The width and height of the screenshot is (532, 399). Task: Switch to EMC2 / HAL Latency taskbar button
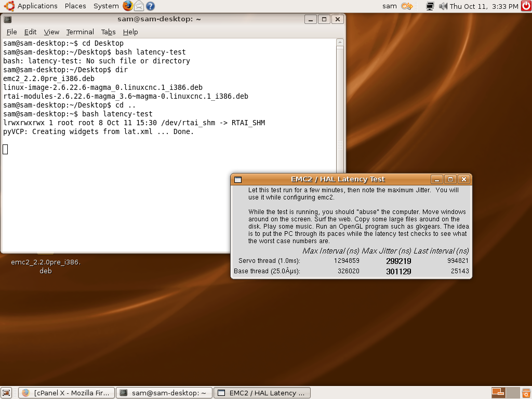[x=262, y=393]
